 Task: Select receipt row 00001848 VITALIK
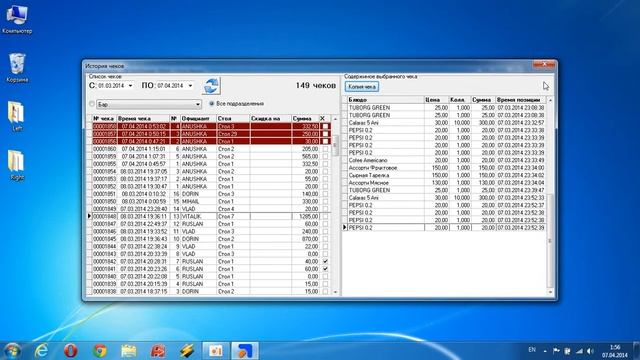(x=209, y=216)
